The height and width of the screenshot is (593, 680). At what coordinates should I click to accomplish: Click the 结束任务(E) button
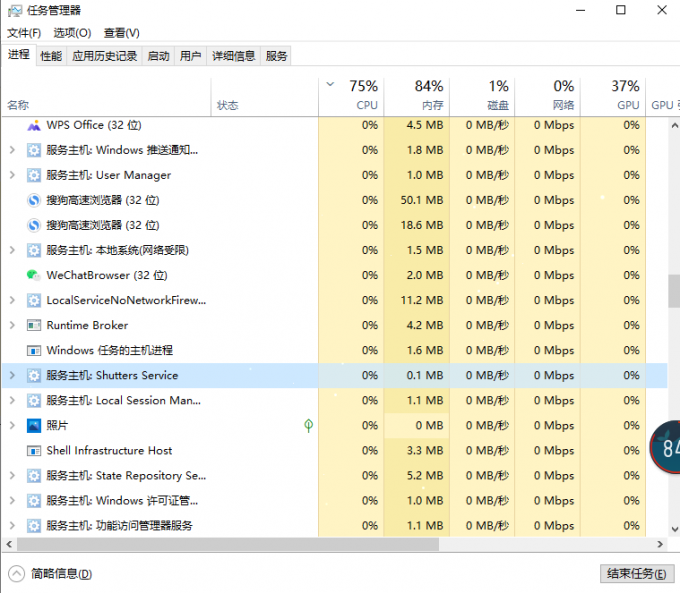[x=637, y=574]
